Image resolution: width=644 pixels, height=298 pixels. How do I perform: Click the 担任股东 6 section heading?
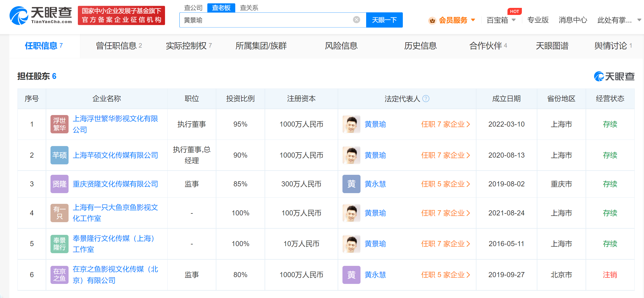(37, 76)
